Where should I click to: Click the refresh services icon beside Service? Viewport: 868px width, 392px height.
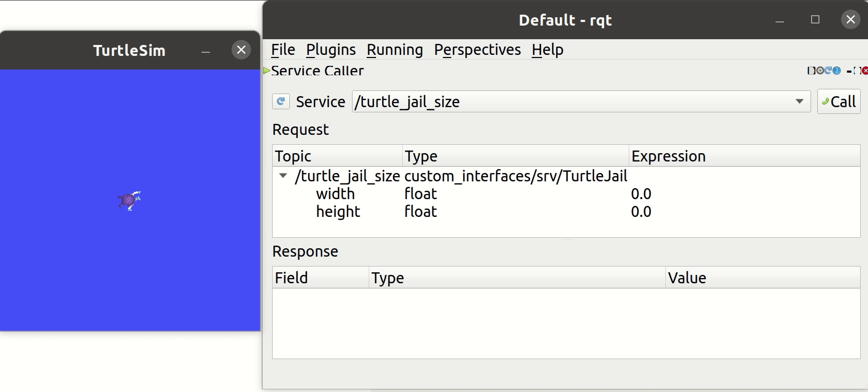coord(280,101)
